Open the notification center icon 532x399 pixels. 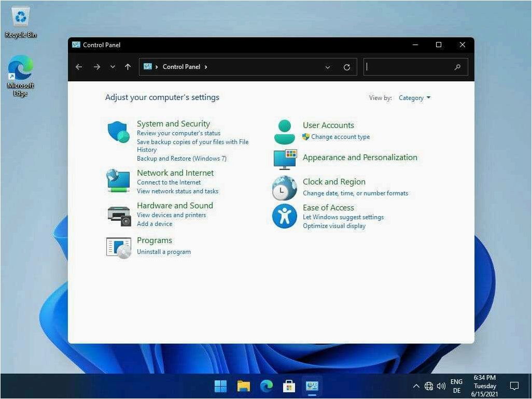tap(514, 386)
